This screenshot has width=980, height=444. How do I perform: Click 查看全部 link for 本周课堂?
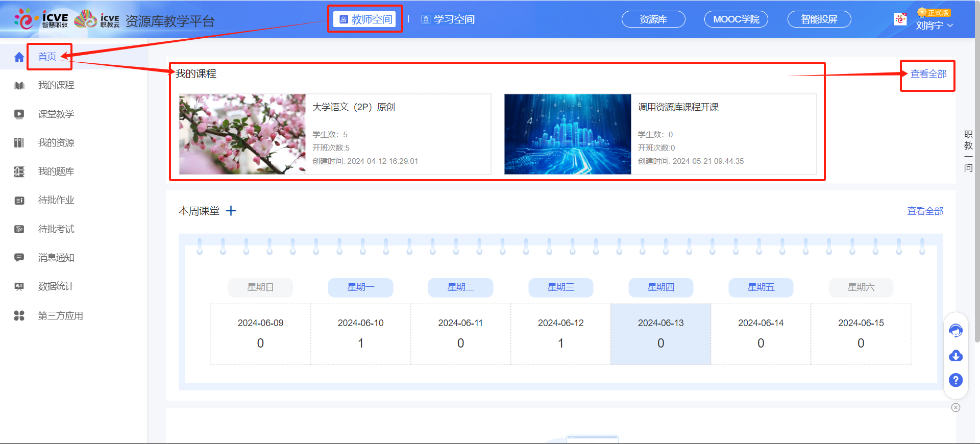tap(925, 211)
